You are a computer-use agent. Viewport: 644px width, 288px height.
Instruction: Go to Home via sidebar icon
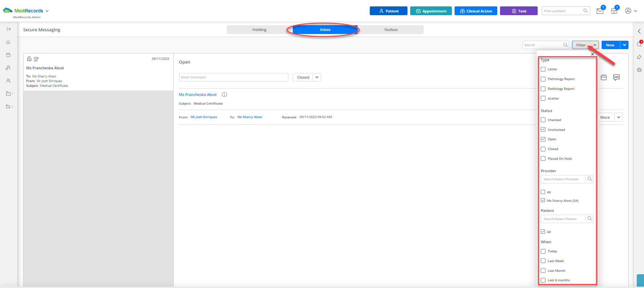pyautogui.click(x=8, y=42)
